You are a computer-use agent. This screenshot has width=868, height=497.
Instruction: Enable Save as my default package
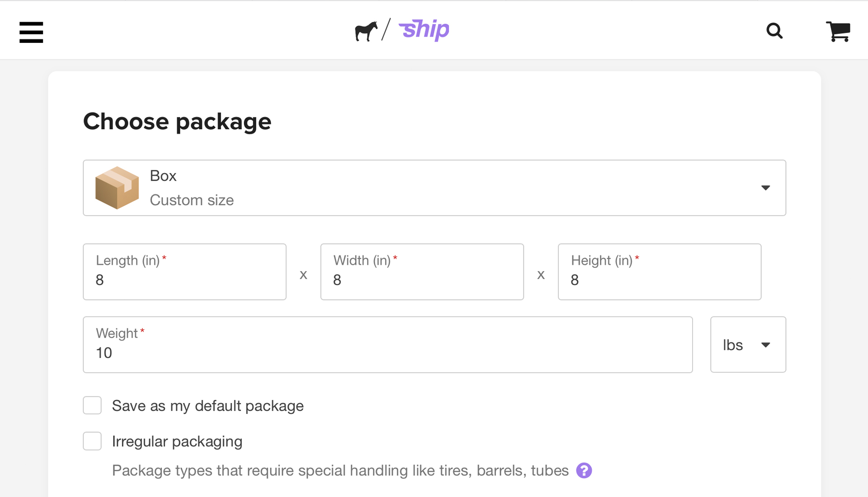tap(92, 405)
